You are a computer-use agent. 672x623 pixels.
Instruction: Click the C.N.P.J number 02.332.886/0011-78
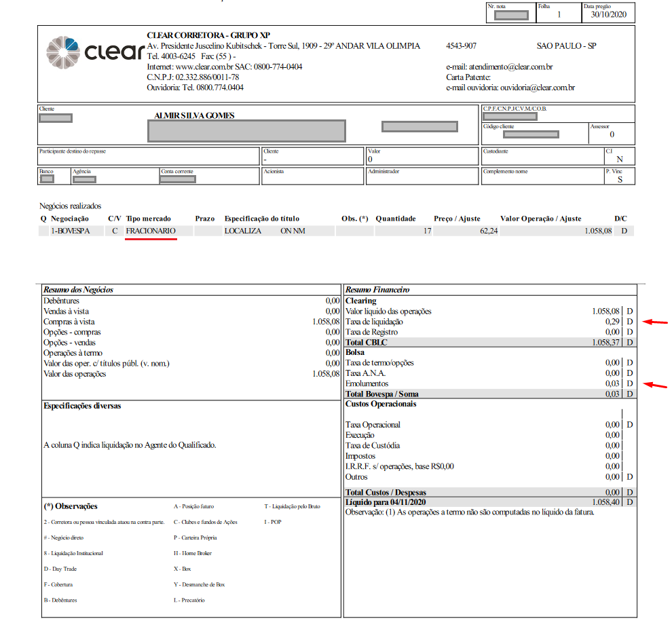point(207,77)
